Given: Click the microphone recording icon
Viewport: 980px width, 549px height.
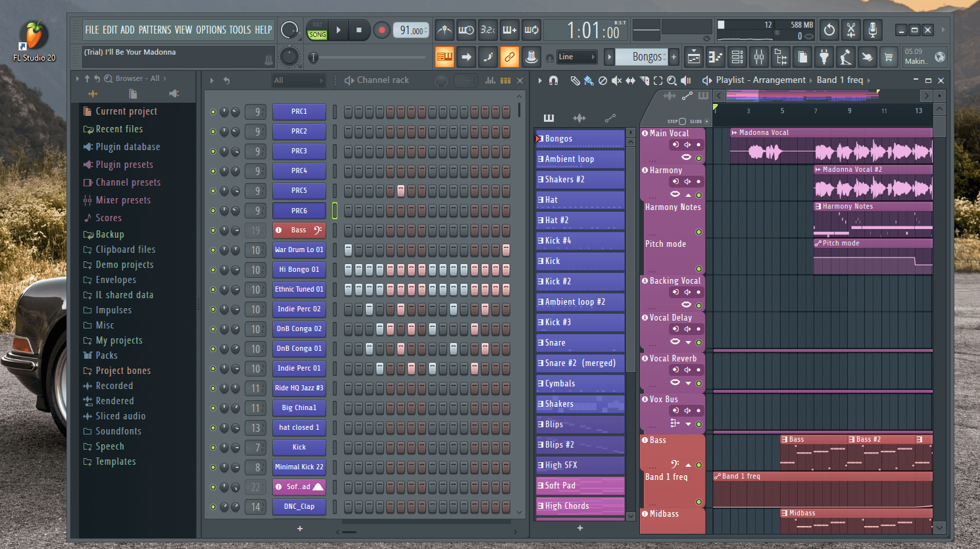Looking at the screenshot, I should coord(873,30).
